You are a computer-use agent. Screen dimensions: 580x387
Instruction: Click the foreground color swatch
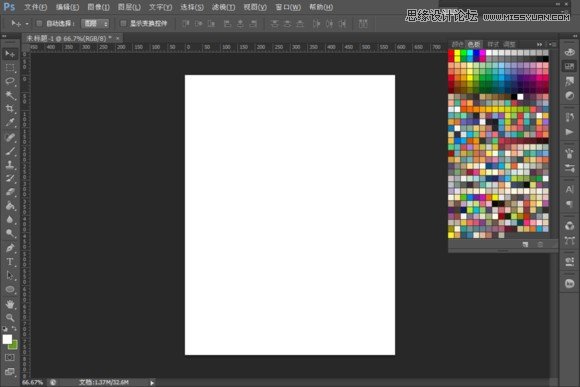coord(7,339)
